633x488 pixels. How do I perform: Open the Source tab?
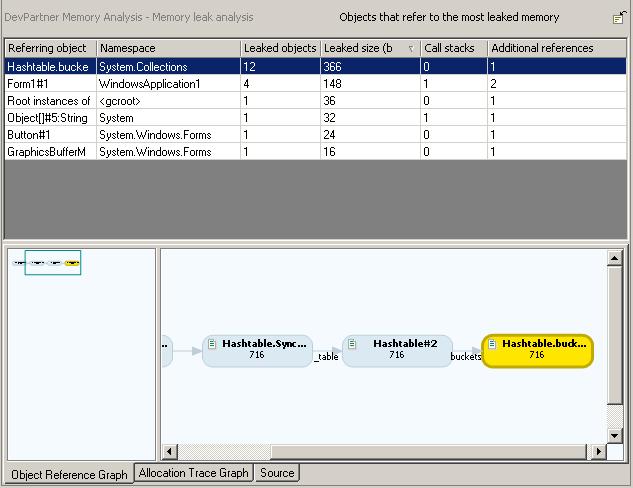(277, 473)
